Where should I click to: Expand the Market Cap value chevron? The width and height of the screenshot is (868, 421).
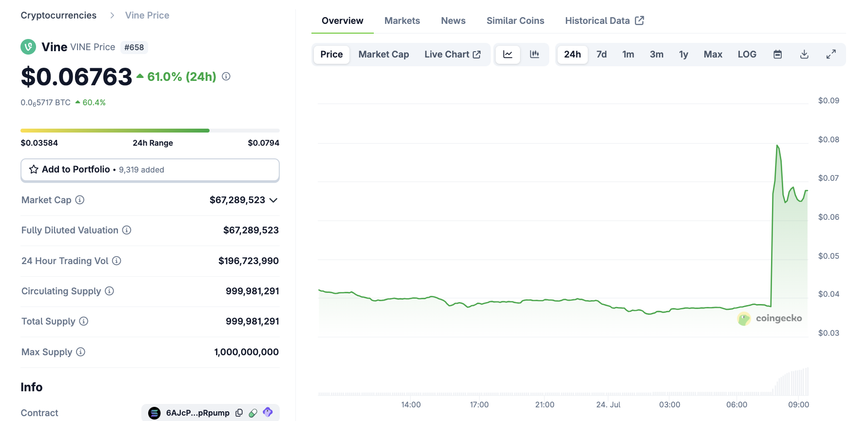[273, 200]
